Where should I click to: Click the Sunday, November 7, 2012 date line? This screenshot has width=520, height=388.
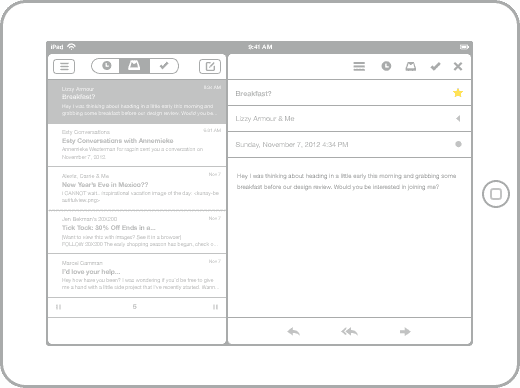292,145
